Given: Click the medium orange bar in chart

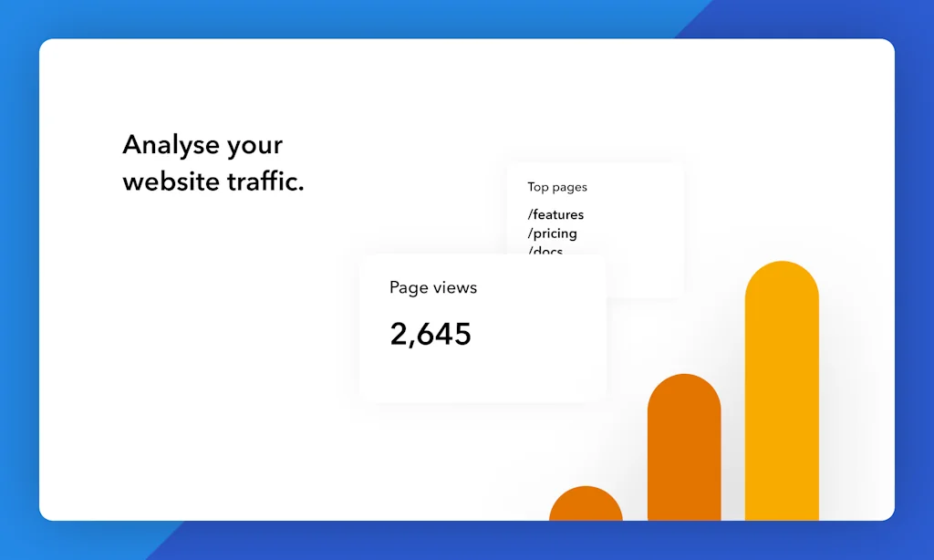Looking at the screenshot, I should point(684,448).
